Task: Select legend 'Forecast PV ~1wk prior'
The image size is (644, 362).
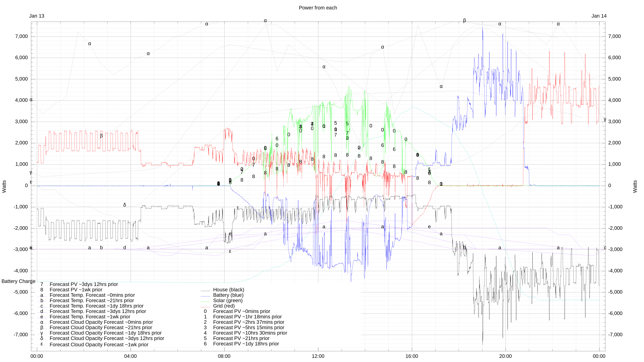Action: click(76, 290)
